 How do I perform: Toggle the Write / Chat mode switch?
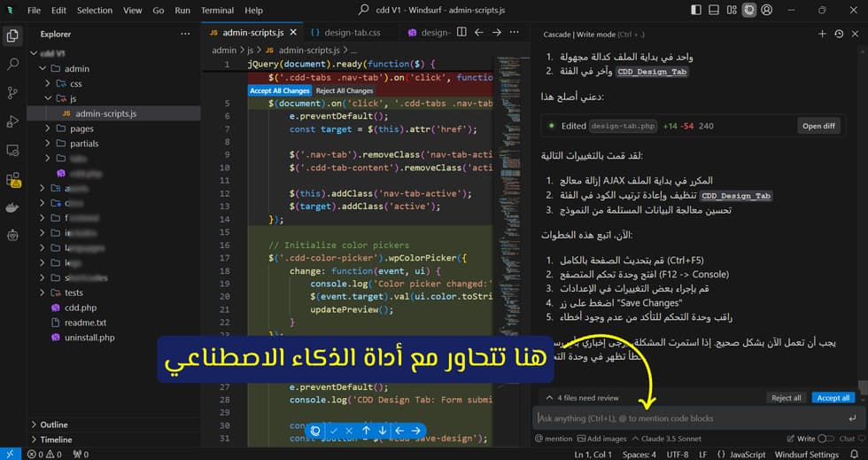[825, 439]
